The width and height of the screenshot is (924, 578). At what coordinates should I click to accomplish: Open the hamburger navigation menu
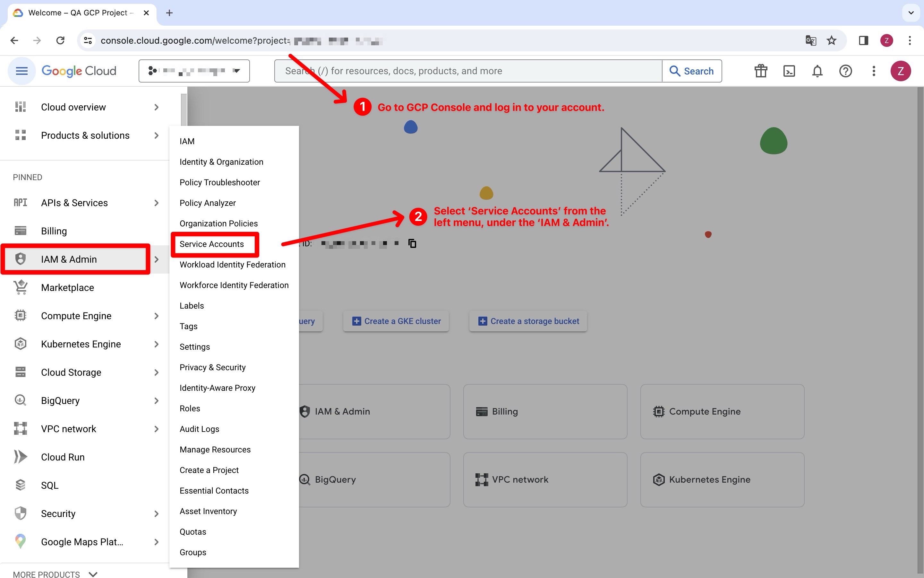(22, 71)
